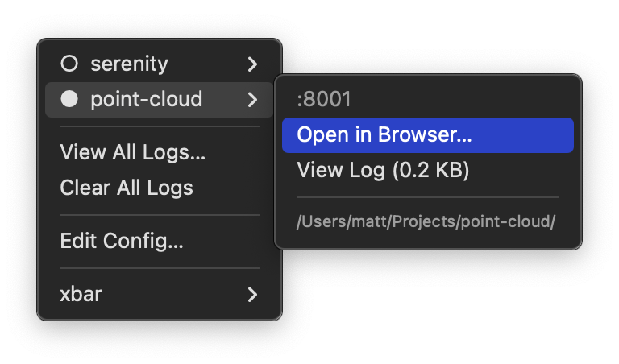The height and width of the screenshot is (364, 619).
Task: Click the /Users/matt/Projects/point-cloud/ path
Action: 426,221
